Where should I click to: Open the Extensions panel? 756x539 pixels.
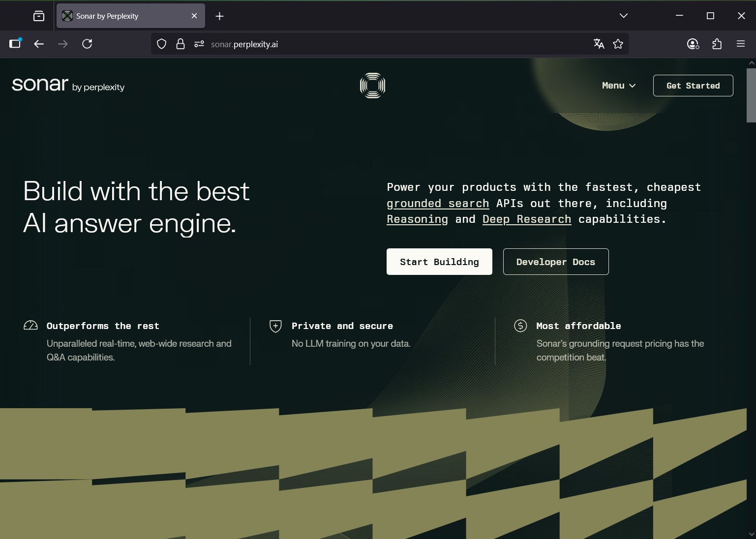click(717, 44)
